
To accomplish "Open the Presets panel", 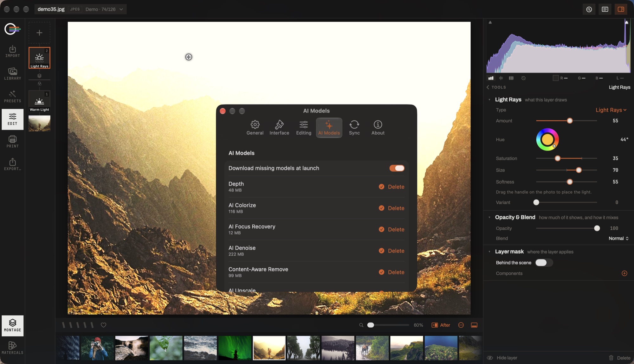I will (12, 96).
